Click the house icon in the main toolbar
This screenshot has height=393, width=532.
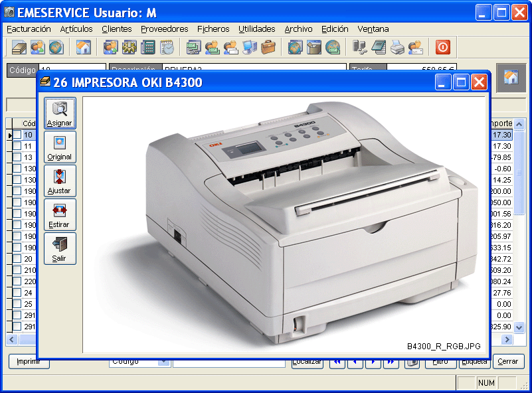pyautogui.click(x=84, y=47)
